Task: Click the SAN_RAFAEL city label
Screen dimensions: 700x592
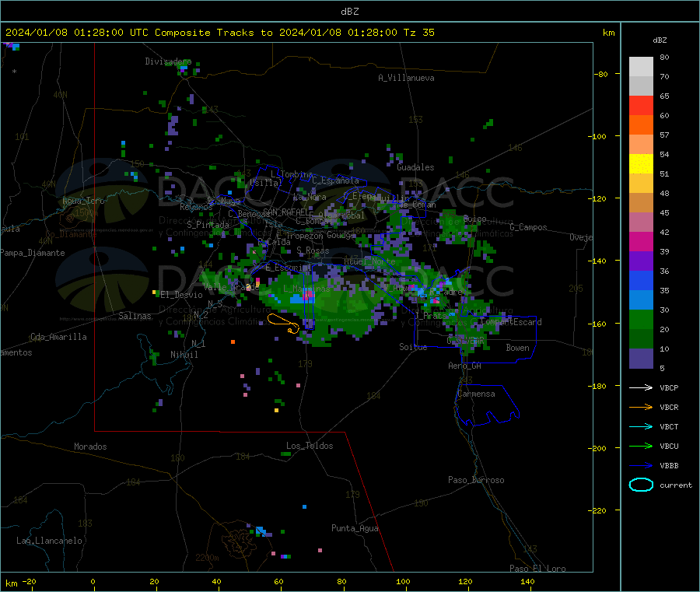Action: point(285,212)
